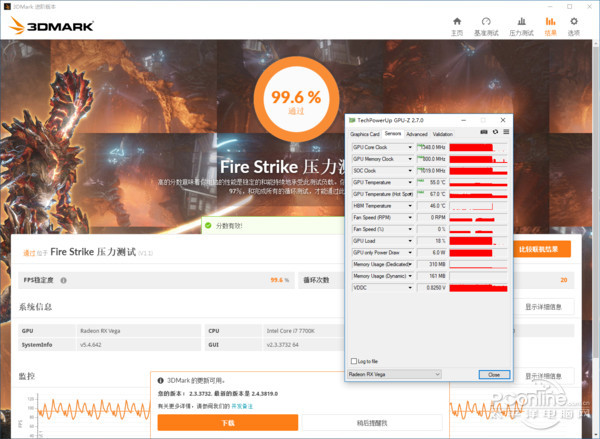Open Memory Usage (Dedicated) dropdown
Image resolution: width=600 pixels, height=439 pixels.
coord(410,264)
